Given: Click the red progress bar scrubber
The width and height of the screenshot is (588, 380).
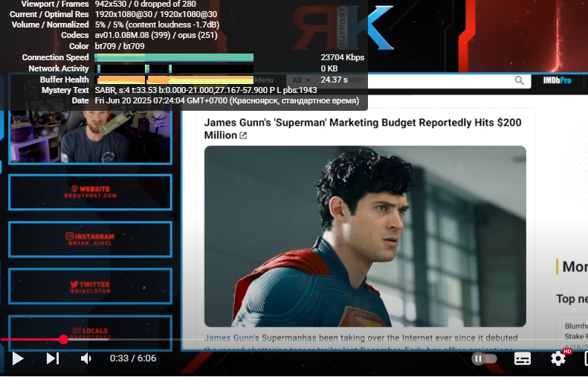Looking at the screenshot, I should coord(64,340).
